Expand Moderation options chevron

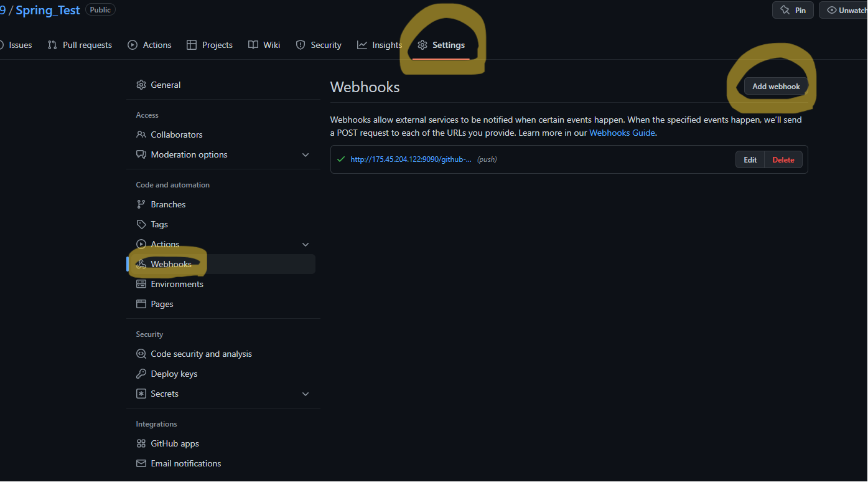pyautogui.click(x=306, y=154)
